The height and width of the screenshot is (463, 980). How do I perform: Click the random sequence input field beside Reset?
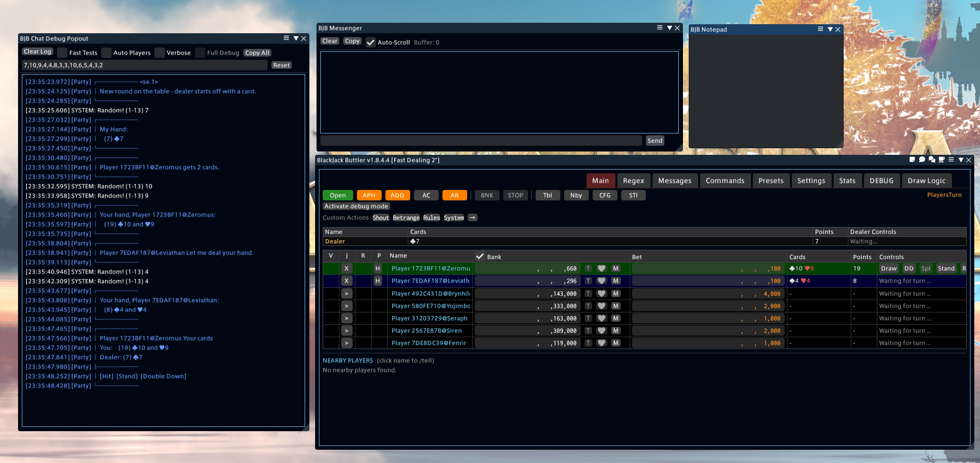point(145,65)
